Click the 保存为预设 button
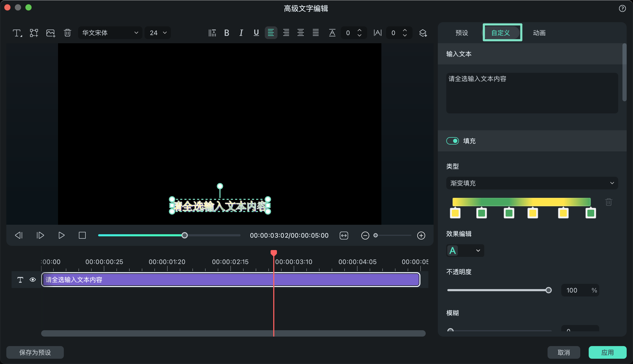Image resolution: width=633 pixels, height=364 pixels. pyautogui.click(x=35, y=352)
